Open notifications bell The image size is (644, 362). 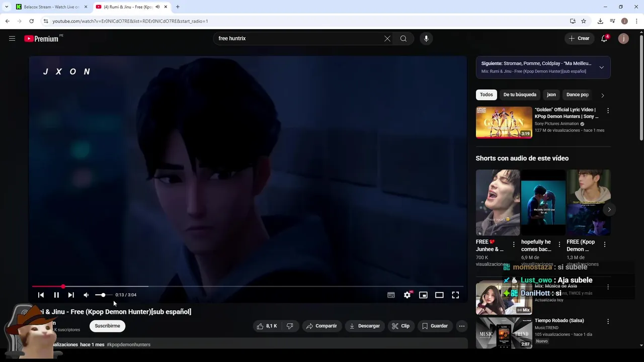click(605, 39)
